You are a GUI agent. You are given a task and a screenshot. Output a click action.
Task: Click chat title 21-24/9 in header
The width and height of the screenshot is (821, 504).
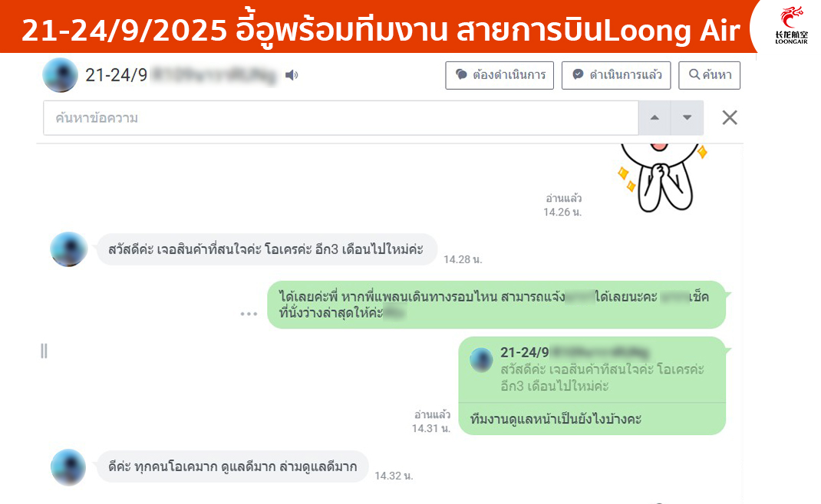116,75
